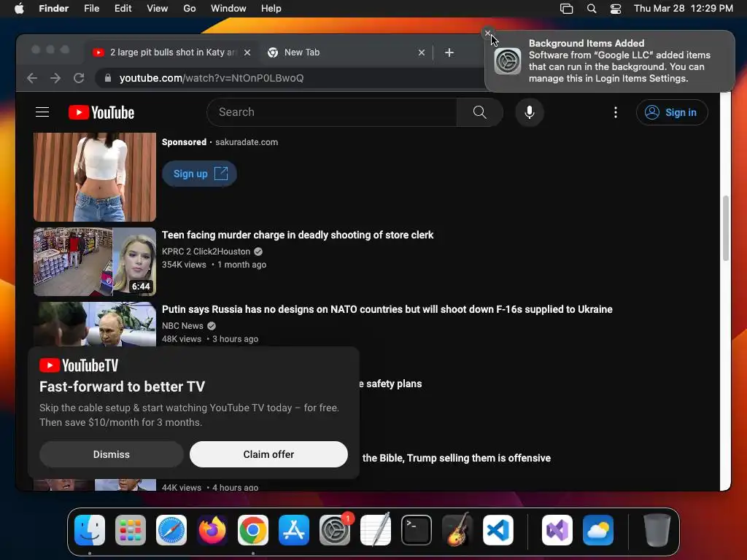Screen dimensions: 747x560
Task: Go forward with Chrome's forward arrow
Action: 55,78
